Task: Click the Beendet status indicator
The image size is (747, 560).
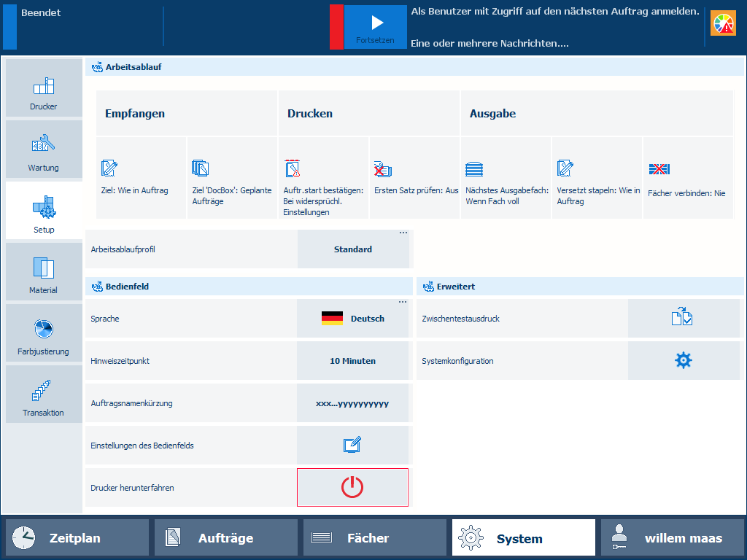Action: point(41,13)
